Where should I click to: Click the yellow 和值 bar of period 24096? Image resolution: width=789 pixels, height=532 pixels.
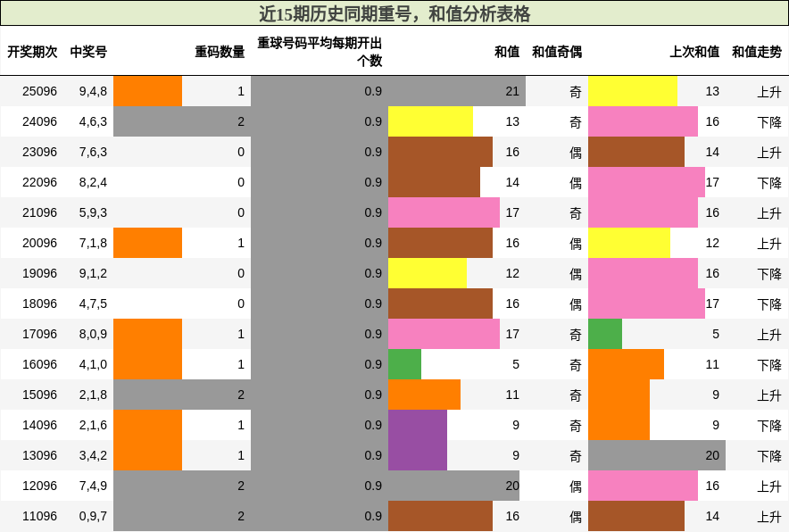[x=428, y=122]
